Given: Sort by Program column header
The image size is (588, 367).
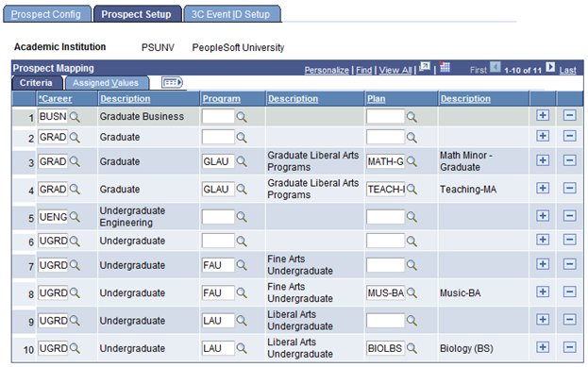Looking at the screenshot, I should pyautogui.click(x=222, y=99).
